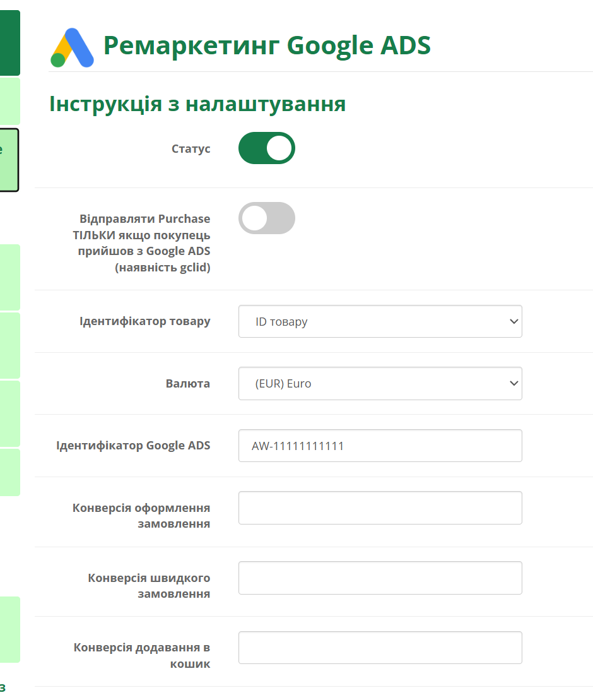Open the Інструкція з налаштування link

tap(197, 104)
